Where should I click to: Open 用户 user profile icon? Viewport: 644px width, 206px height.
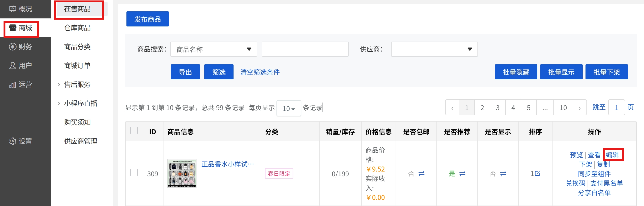coord(13,66)
